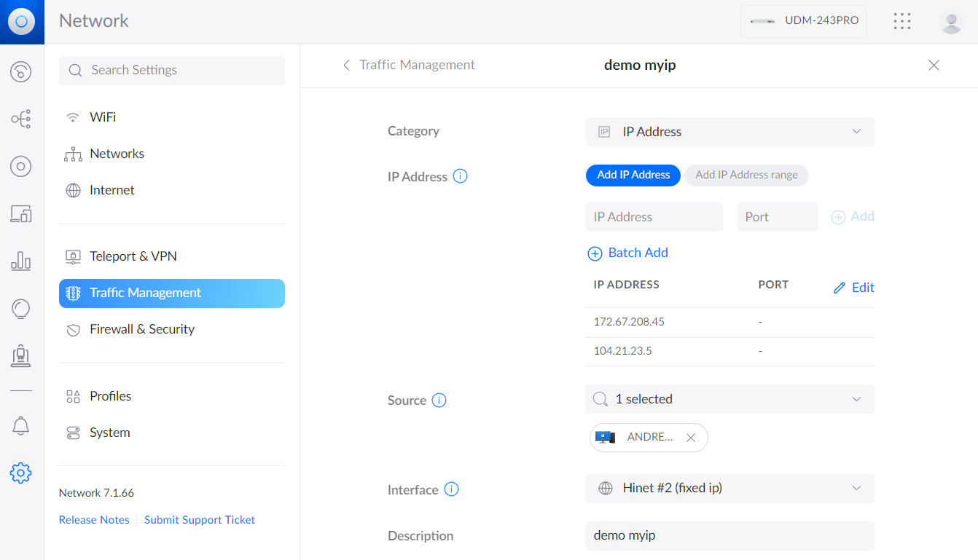Expand the Category IP Address dropdown
The width and height of the screenshot is (978, 560).
pos(729,132)
